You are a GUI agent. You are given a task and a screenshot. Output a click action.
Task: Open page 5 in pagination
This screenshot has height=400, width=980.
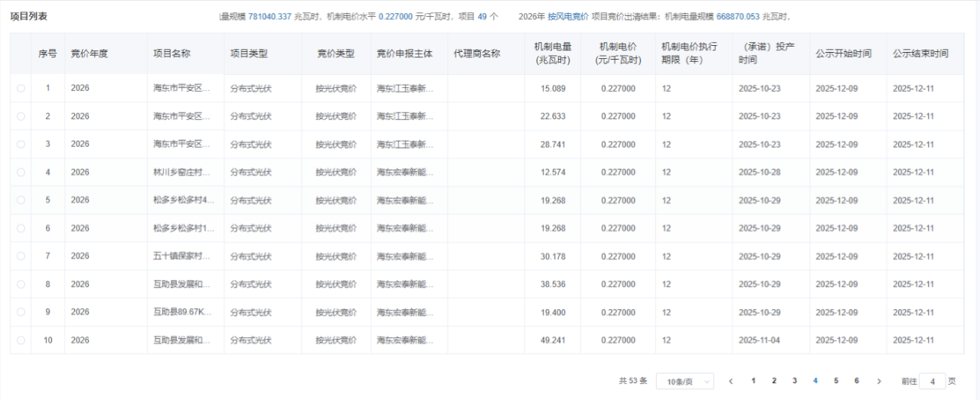point(836,381)
